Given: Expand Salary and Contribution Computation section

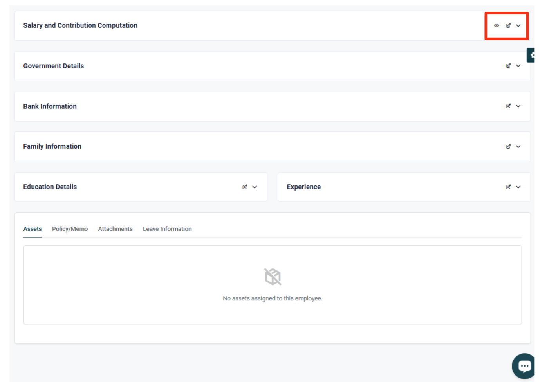Looking at the screenshot, I should tap(518, 26).
